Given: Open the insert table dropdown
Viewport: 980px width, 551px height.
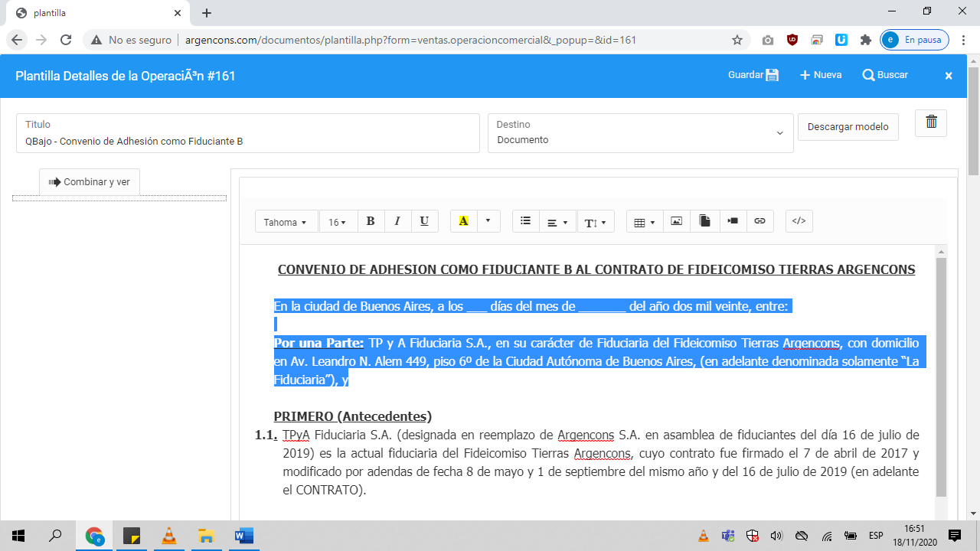Looking at the screenshot, I should pos(645,222).
